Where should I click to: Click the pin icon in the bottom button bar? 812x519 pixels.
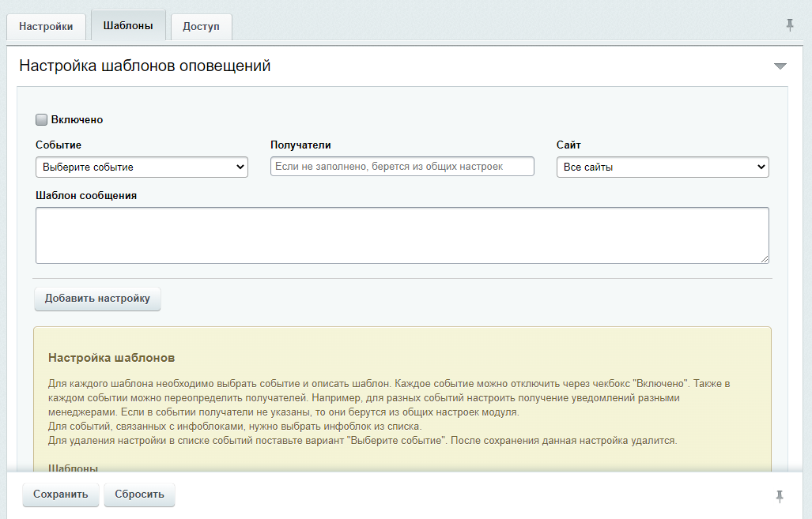coord(780,496)
